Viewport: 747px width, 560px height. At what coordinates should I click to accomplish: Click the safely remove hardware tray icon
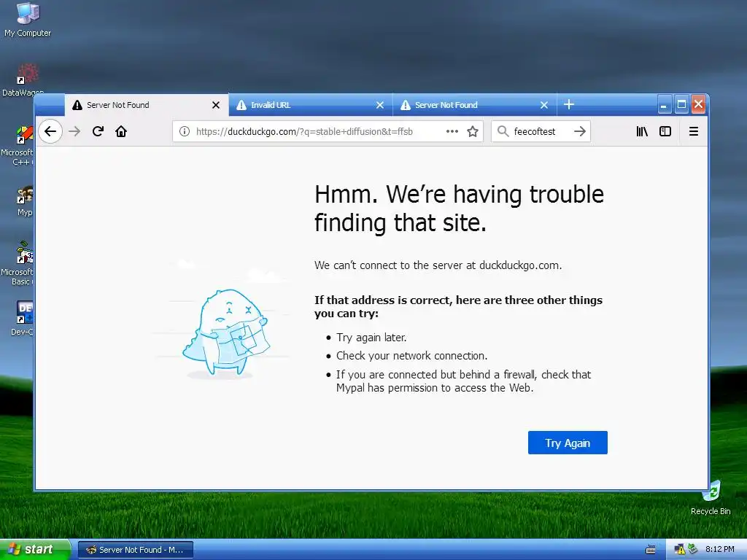click(x=692, y=550)
